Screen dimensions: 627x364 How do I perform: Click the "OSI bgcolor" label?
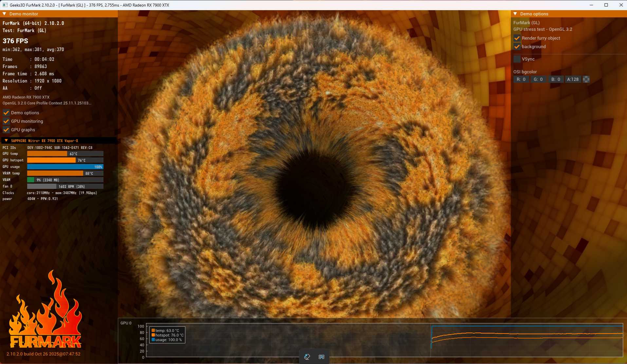tap(525, 72)
